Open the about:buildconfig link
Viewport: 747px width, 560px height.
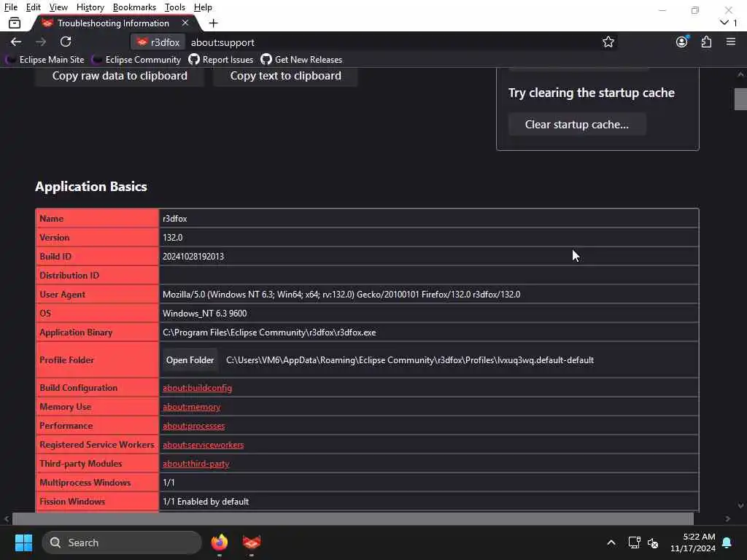click(197, 388)
